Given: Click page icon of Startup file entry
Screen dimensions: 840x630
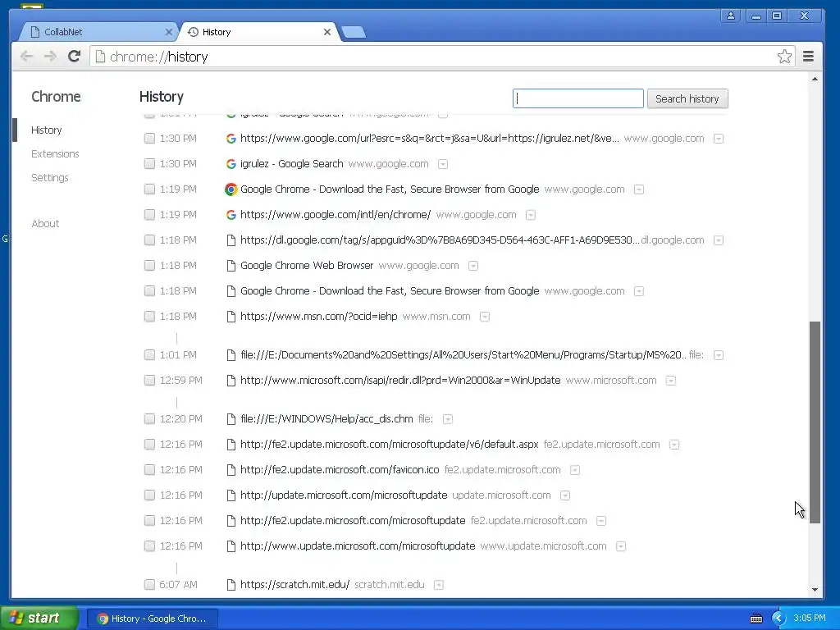Looking at the screenshot, I should pos(231,355).
